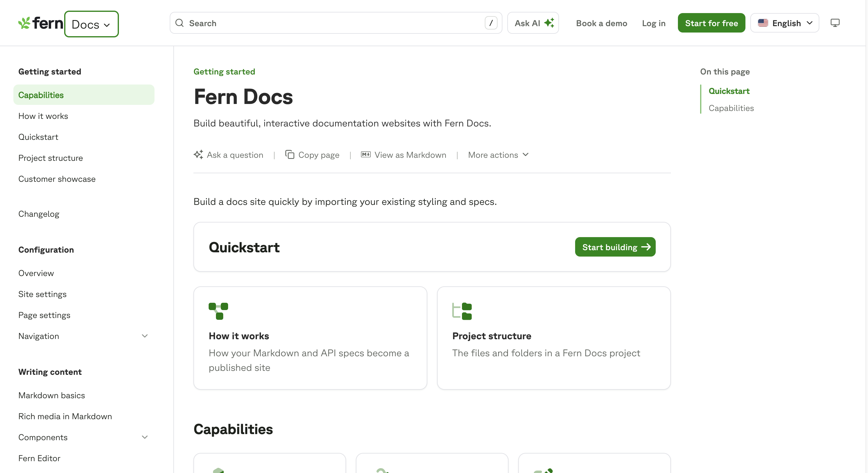
Task: Click the Capabilities section heading
Action: [233, 429]
